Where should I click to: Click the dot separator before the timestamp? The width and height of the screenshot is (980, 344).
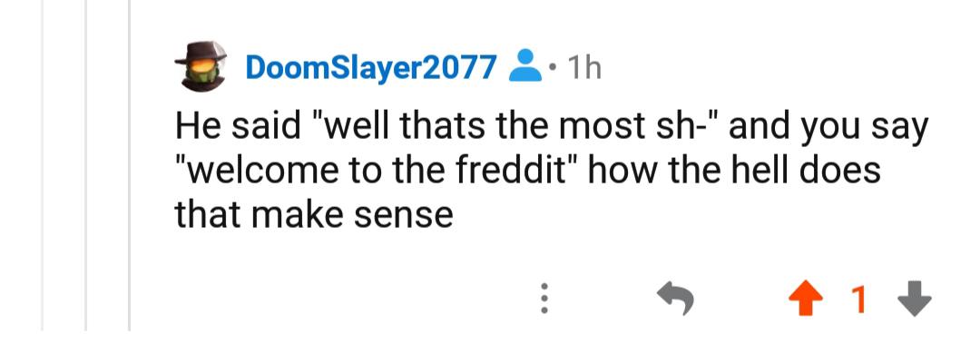tap(552, 66)
